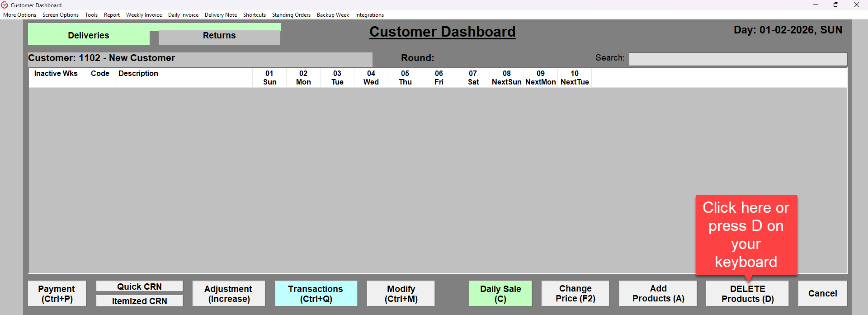Screen dimensions: 868x315
Task: Click the Cancel button
Action: click(x=823, y=294)
